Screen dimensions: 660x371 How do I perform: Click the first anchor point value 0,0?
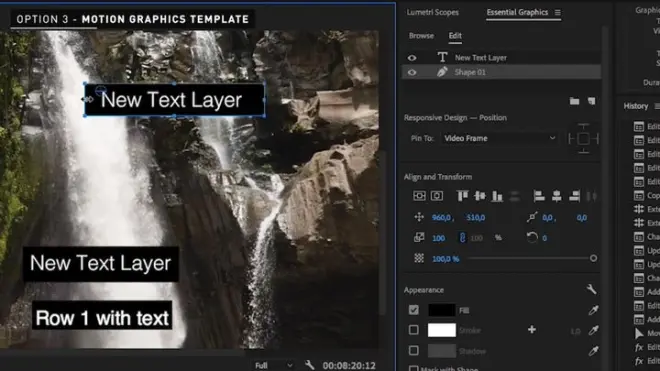pos(548,217)
